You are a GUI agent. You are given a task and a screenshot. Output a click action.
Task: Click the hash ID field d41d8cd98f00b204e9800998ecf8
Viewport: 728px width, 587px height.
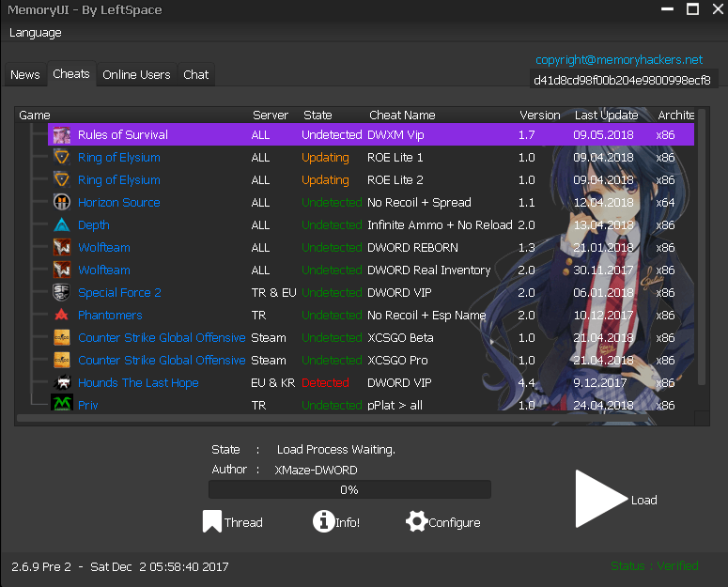[624, 80]
